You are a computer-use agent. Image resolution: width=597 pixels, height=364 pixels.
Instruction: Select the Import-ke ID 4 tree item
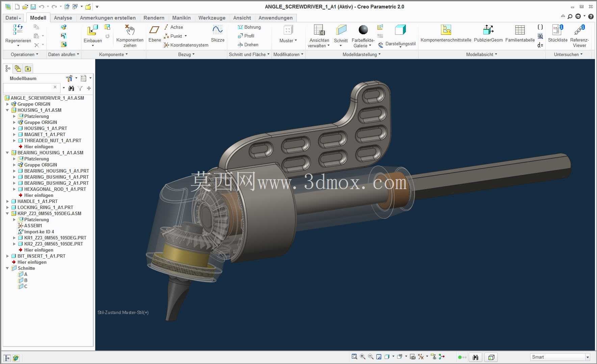click(x=36, y=232)
